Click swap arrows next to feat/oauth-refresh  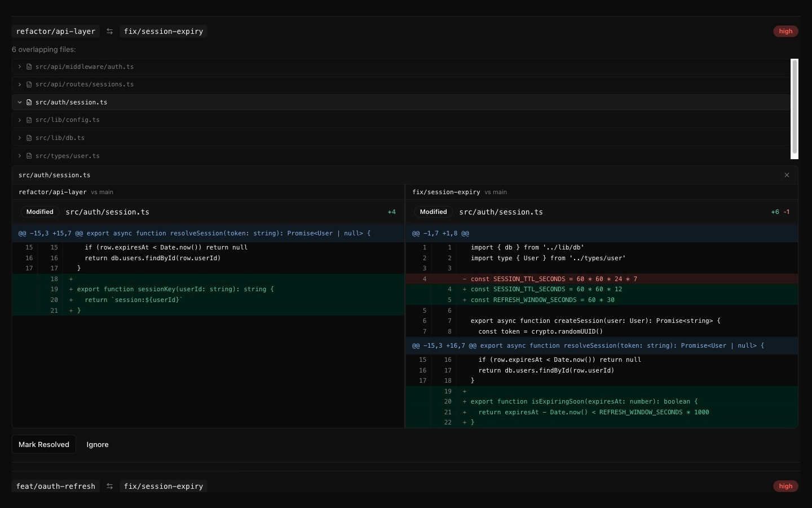[110, 487]
